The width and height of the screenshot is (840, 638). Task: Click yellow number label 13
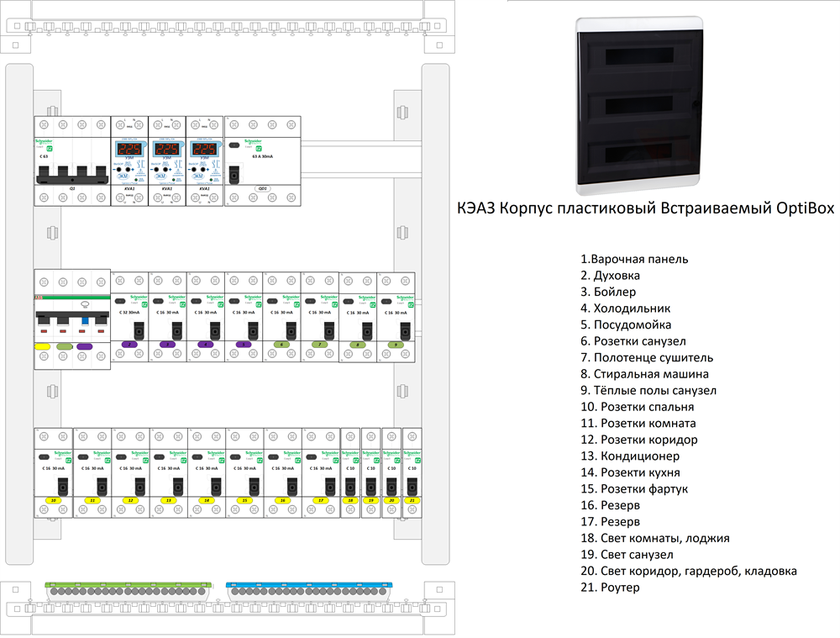(169, 500)
